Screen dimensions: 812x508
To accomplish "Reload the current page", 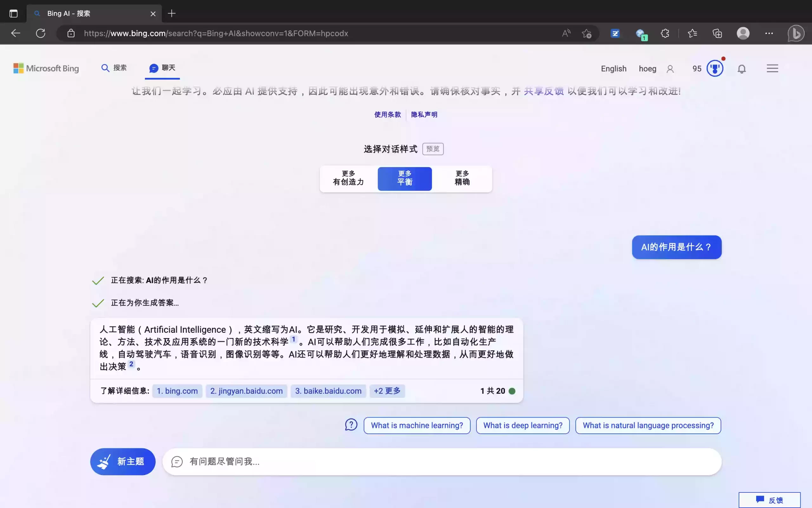I will point(41,33).
